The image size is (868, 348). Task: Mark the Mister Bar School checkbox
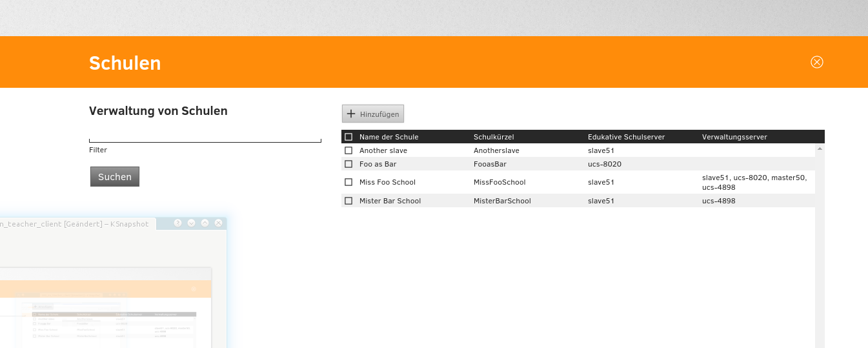tap(348, 201)
